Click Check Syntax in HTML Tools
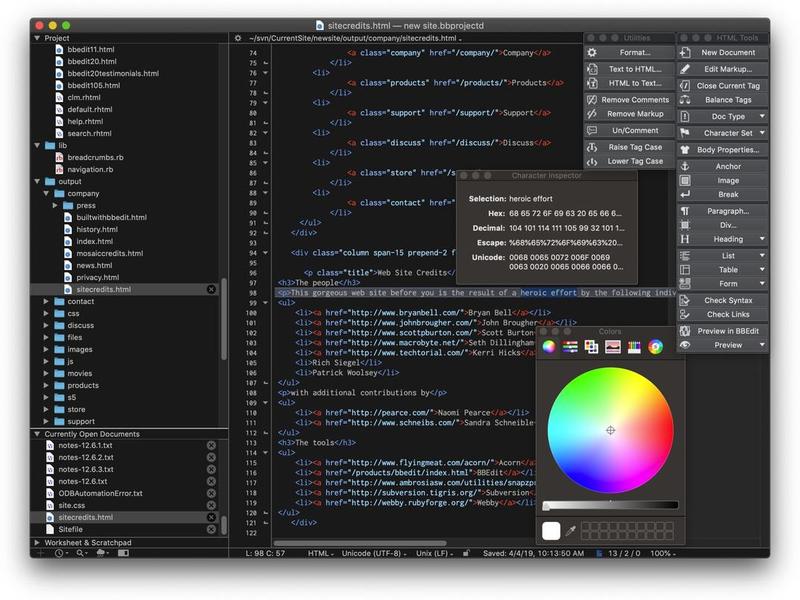Image resolution: width=800 pixels, height=600 pixels. click(x=722, y=300)
